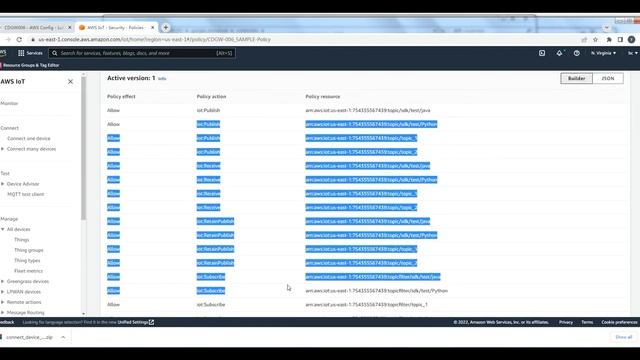The image size is (640, 360).
Task: Open Fleet metrics
Action: [x=28, y=271]
